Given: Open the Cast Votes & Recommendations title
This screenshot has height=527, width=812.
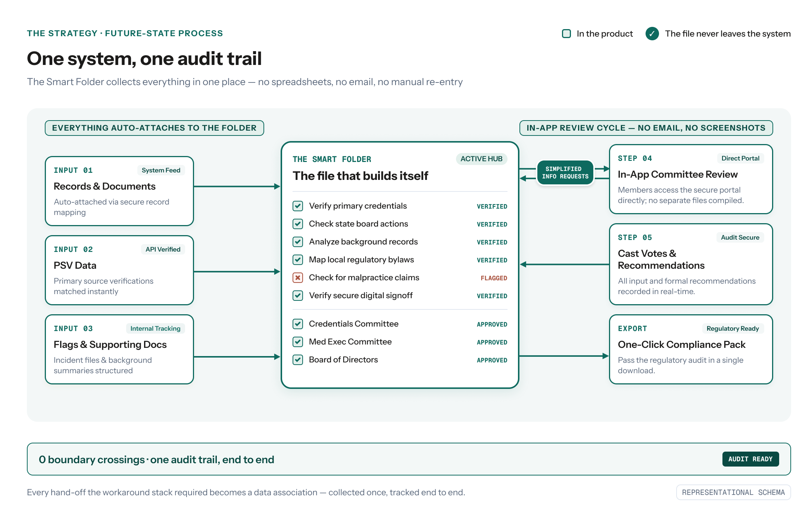Looking at the screenshot, I should pos(661,259).
